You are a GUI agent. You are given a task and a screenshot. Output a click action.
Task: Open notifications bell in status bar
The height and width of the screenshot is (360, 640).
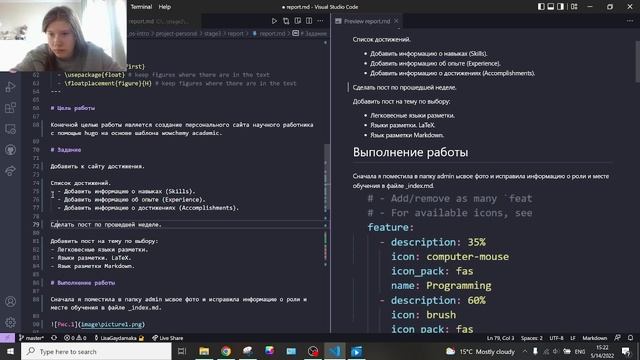631,338
